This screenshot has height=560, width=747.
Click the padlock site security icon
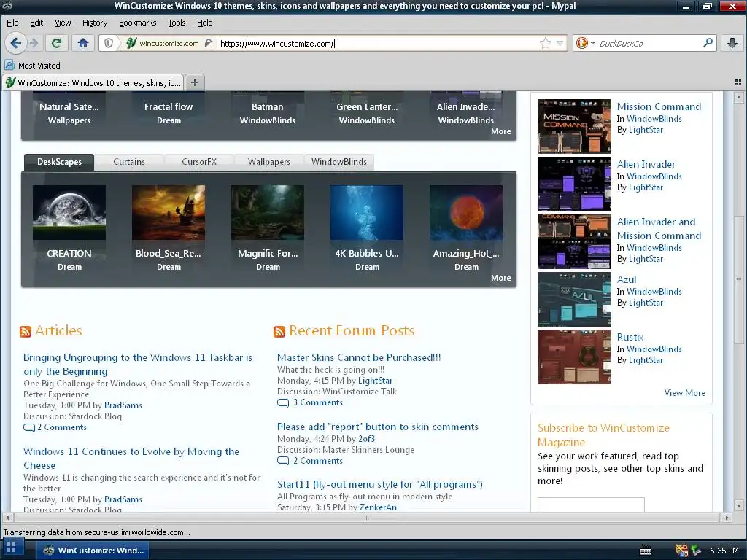point(208,43)
